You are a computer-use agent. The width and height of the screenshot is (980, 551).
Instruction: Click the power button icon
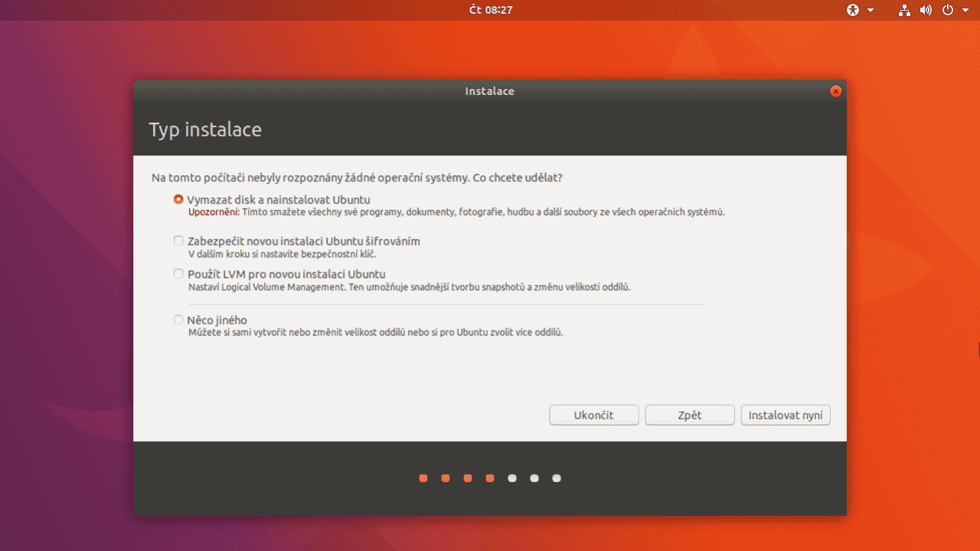pyautogui.click(x=946, y=10)
